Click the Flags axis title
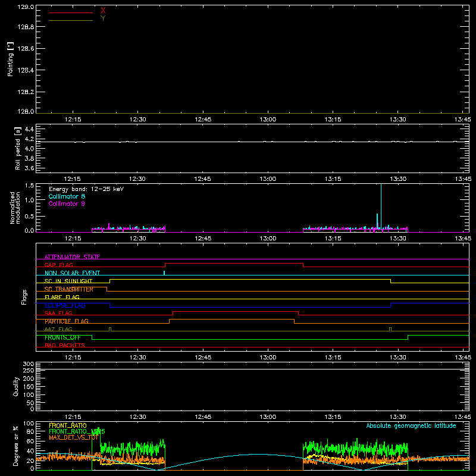Image resolution: width=476 pixels, height=476 pixels. point(24,297)
